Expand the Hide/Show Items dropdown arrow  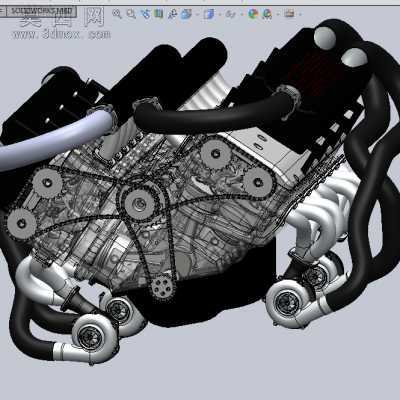(x=242, y=15)
